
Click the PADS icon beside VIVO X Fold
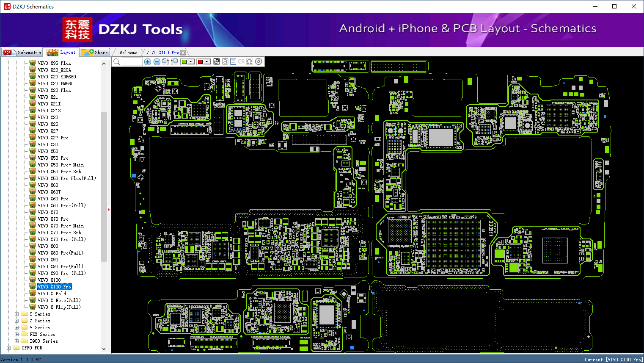(x=33, y=294)
